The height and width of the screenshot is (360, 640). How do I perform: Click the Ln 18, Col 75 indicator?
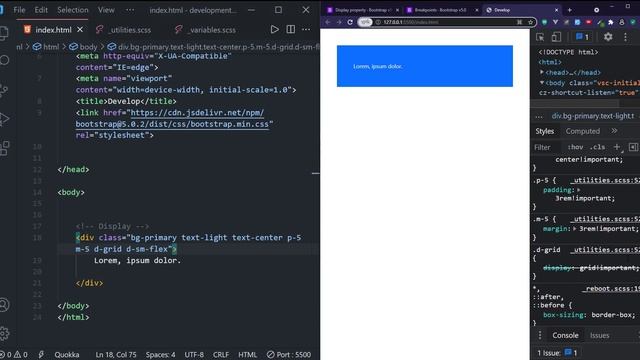(x=116, y=355)
